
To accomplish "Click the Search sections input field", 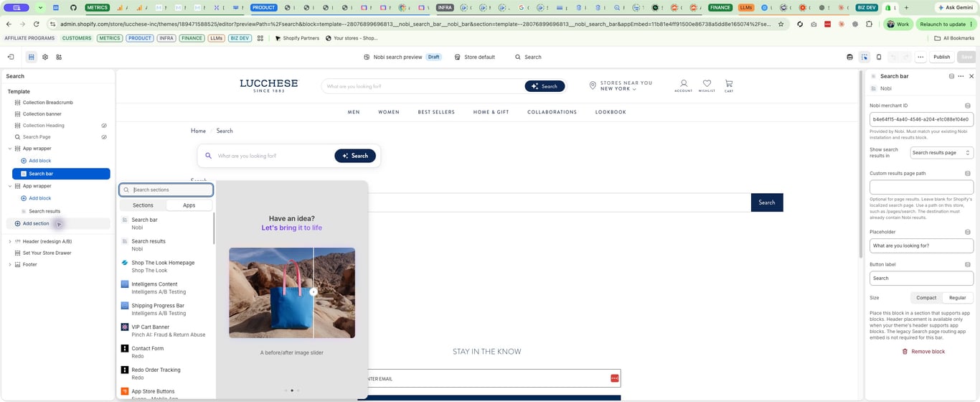I will point(166,190).
